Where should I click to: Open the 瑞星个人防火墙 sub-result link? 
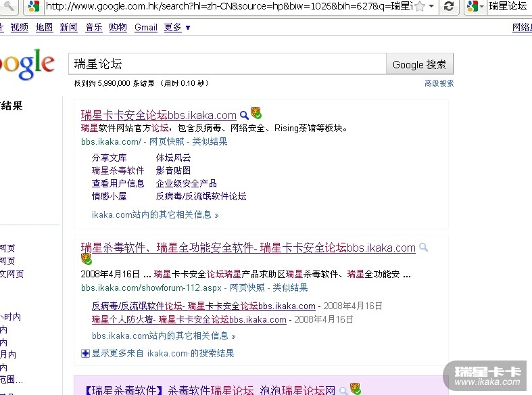click(x=189, y=320)
